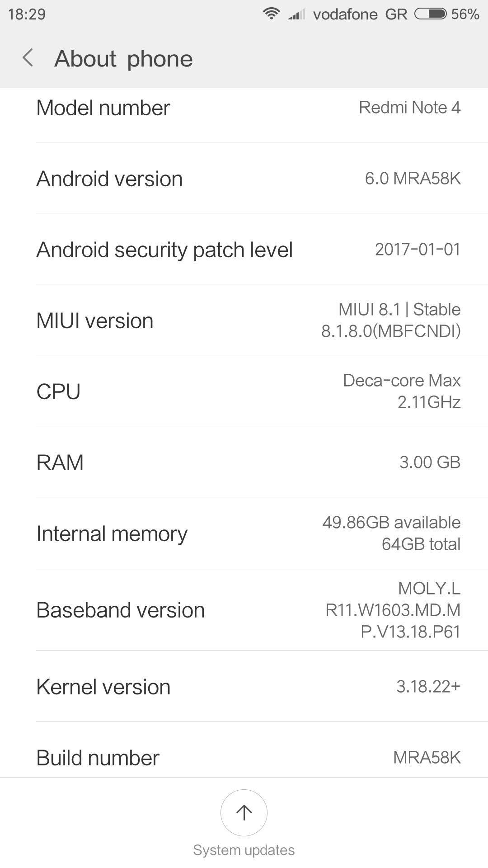
Task: Tap the back arrow icon
Action: pyautogui.click(x=28, y=58)
